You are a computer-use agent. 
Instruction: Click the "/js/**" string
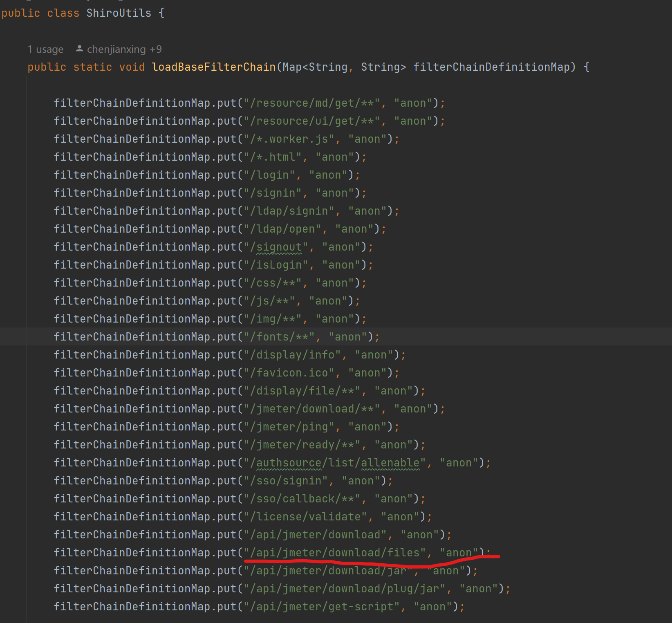(269, 301)
